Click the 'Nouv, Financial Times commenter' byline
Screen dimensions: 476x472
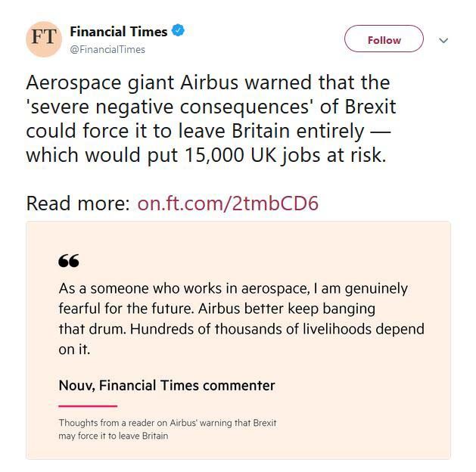166,385
